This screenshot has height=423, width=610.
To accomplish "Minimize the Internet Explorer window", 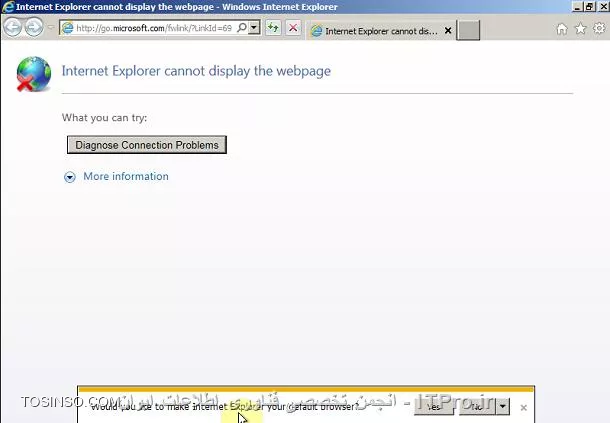I will 578,7.
